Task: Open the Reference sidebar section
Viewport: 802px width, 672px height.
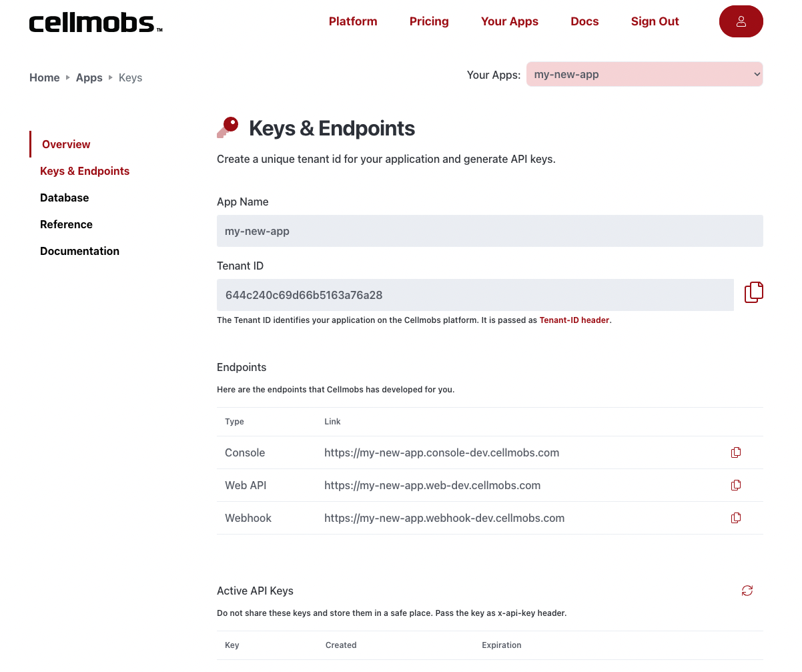Action: pyautogui.click(x=66, y=224)
